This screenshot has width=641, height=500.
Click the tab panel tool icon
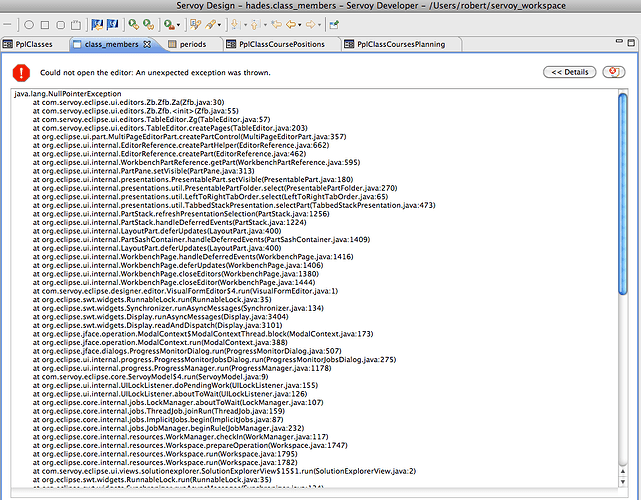click(x=76, y=25)
